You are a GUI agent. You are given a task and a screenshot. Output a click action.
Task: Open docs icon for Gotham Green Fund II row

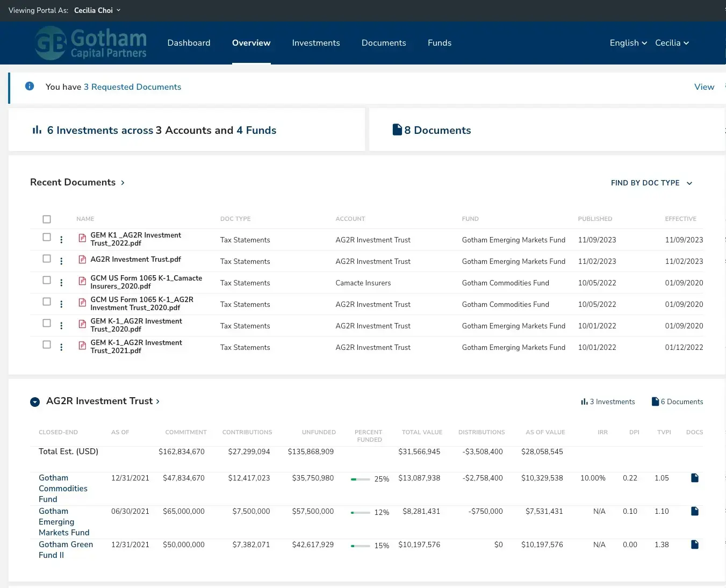point(694,544)
